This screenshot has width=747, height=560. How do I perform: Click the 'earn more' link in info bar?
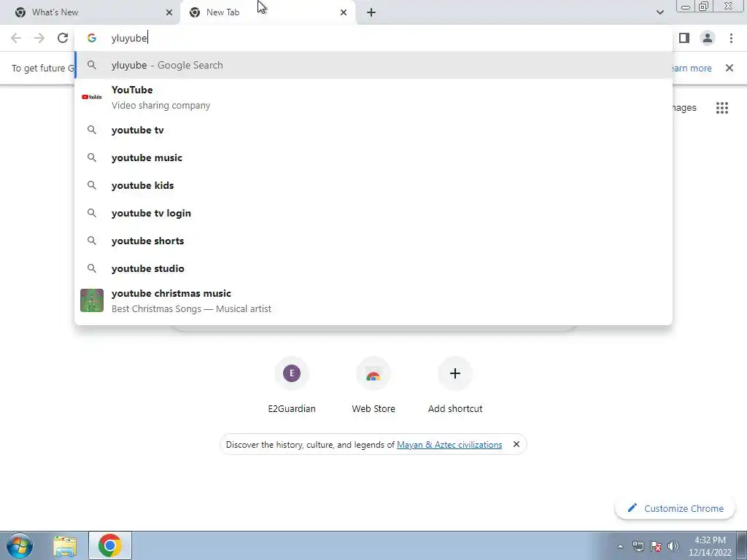click(x=692, y=68)
